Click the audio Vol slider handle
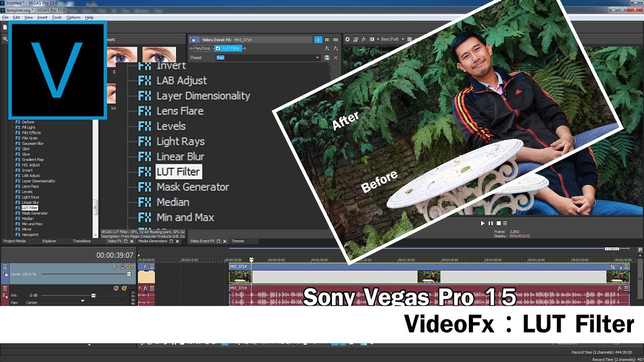The width and height of the screenshot is (644, 362). (x=93, y=296)
